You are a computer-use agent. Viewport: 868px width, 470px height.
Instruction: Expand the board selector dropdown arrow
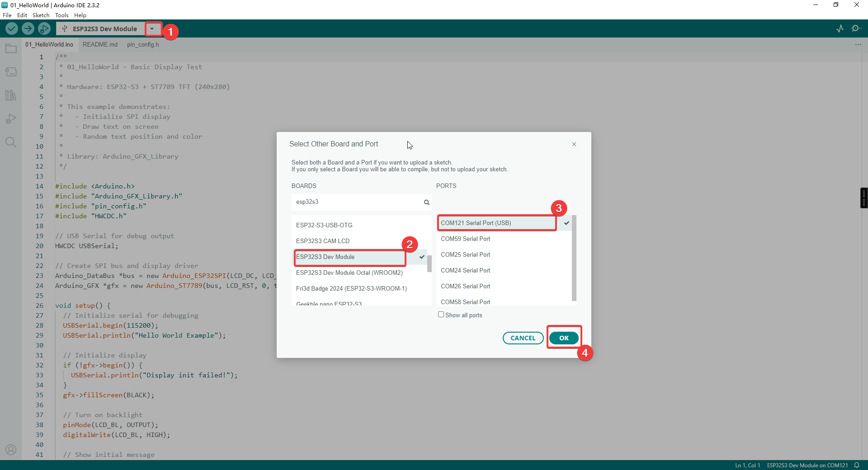tap(152, 29)
